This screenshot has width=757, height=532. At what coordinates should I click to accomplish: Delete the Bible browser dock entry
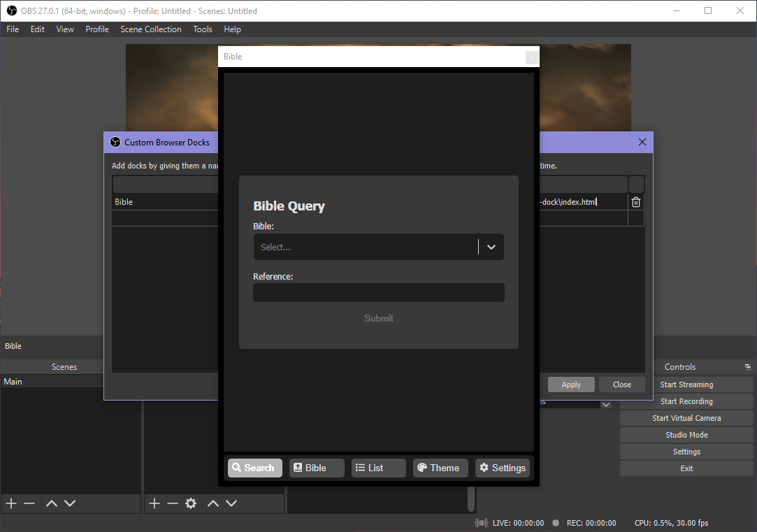(635, 201)
